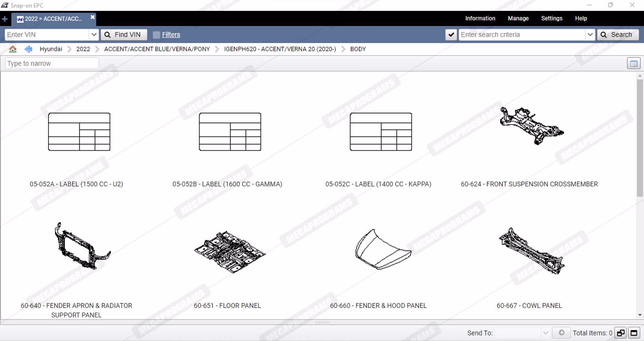Click the Filters link
The height and width of the screenshot is (341, 644).
pyautogui.click(x=171, y=35)
